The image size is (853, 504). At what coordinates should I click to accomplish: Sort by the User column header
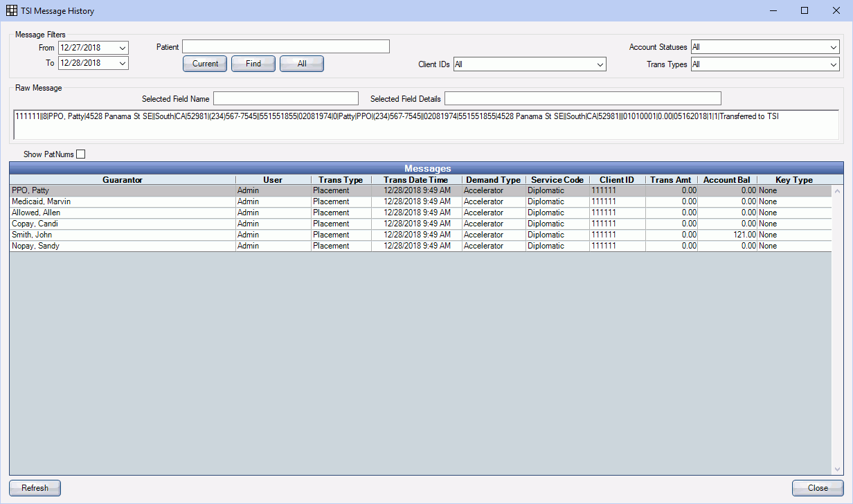(x=273, y=179)
